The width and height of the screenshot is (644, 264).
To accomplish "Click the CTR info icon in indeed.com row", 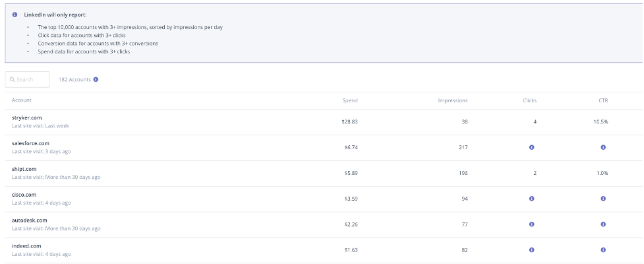I will pyautogui.click(x=603, y=250).
